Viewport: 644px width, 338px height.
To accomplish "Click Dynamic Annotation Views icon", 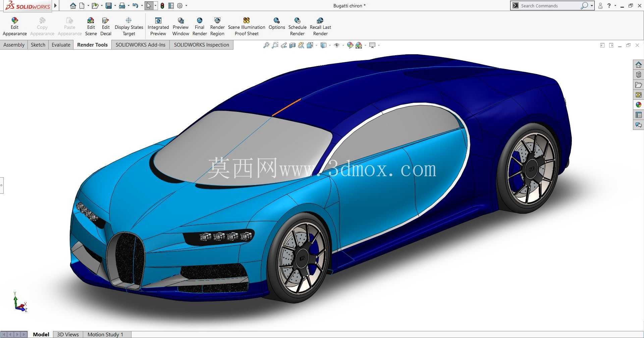I will pos(301,45).
